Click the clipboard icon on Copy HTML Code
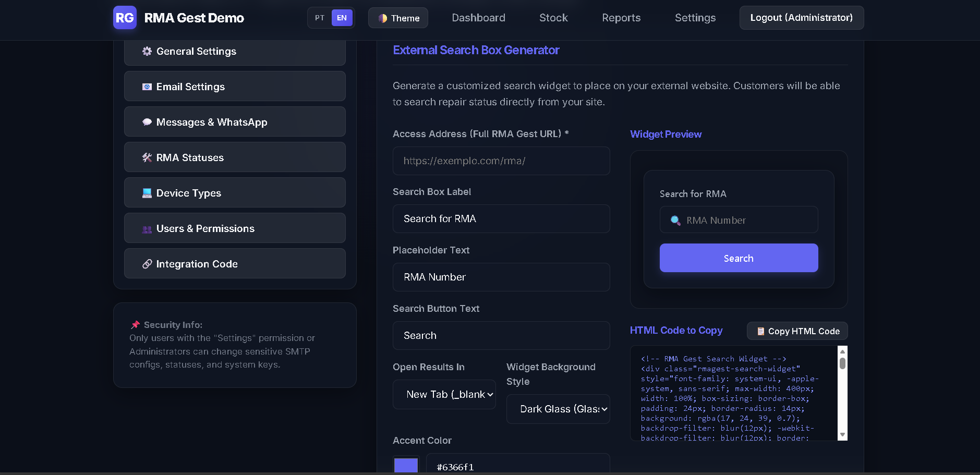 pyautogui.click(x=761, y=331)
